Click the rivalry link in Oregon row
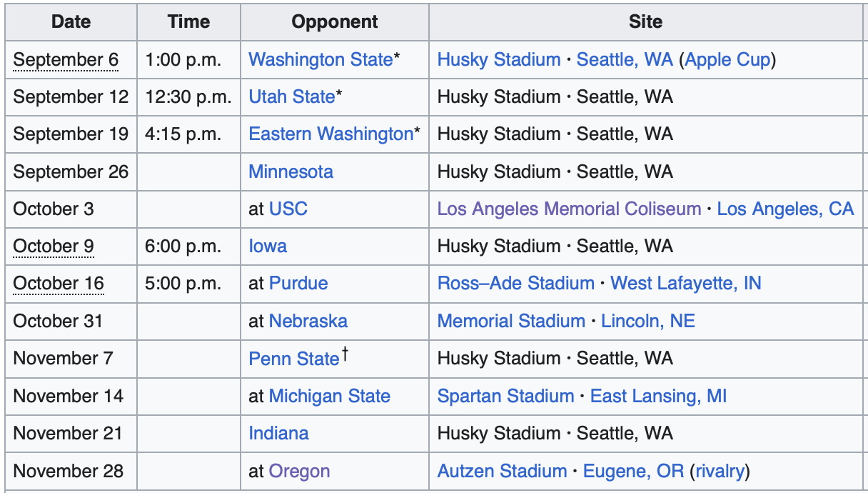The width and height of the screenshot is (868, 493). pyautogui.click(x=720, y=471)
